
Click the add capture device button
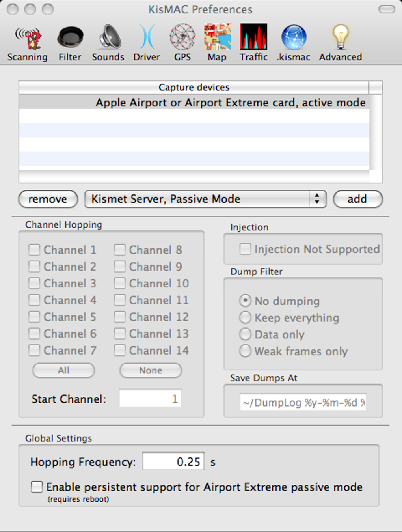[x=357, y=199]
